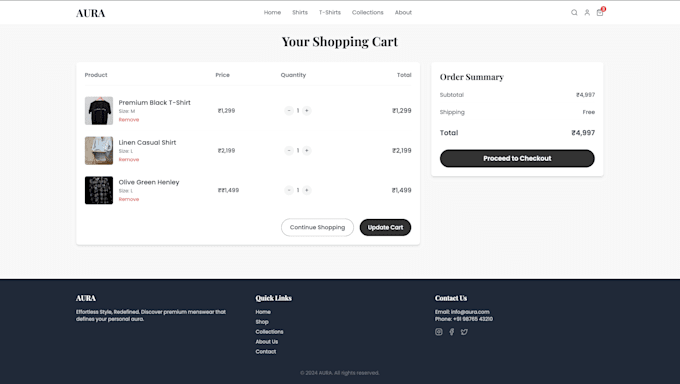Open Shirts in top navigation
This screenshot has height=384, width=680.
point(300,13)
